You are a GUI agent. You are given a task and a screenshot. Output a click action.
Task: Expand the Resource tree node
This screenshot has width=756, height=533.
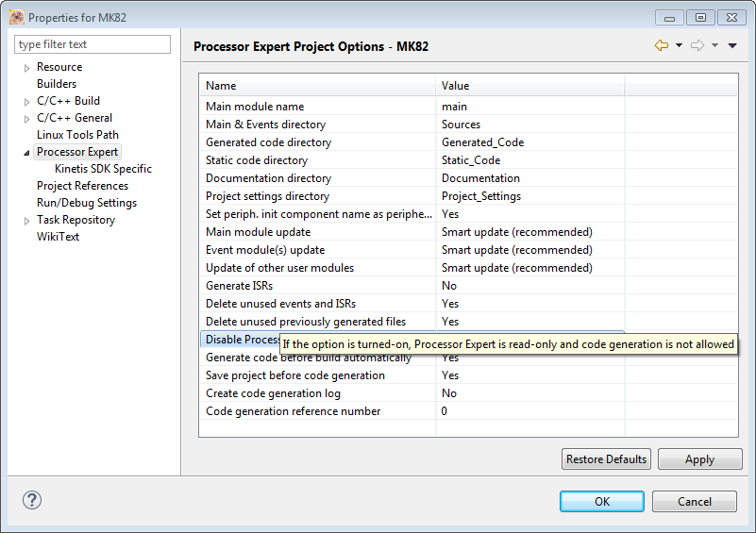point(27,68)
